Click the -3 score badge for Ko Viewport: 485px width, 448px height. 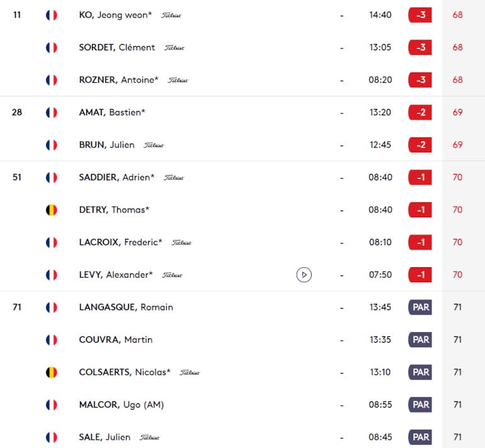tap(420, 15)
